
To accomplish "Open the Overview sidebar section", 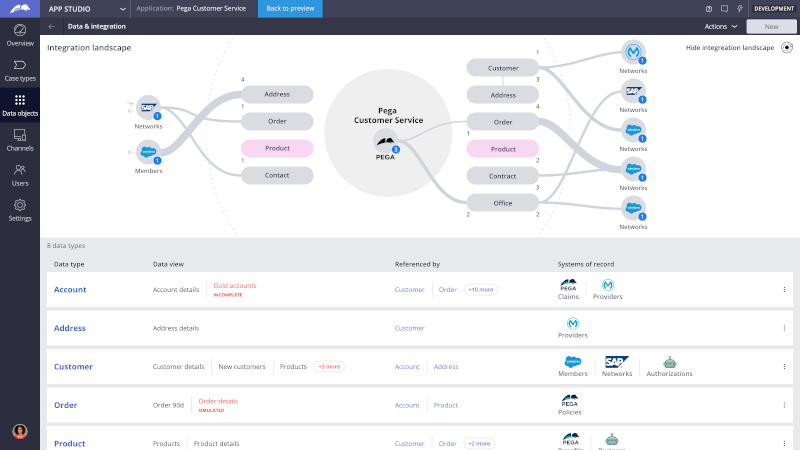I will (x=20, y=34).
